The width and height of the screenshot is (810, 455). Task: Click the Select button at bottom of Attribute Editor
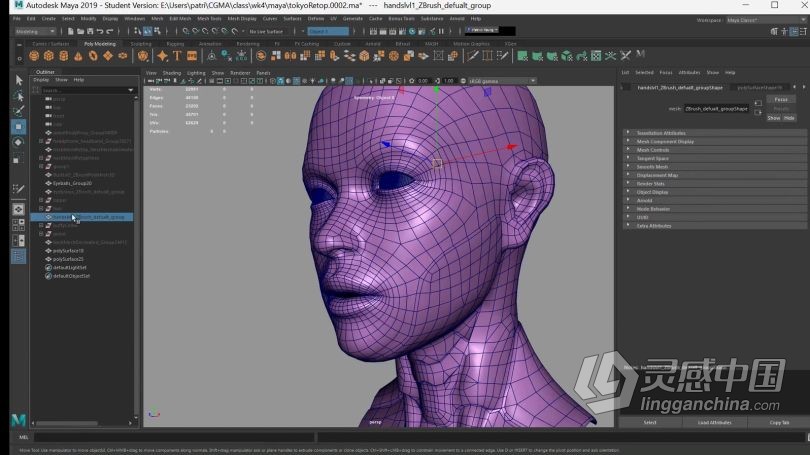point(650,422)
